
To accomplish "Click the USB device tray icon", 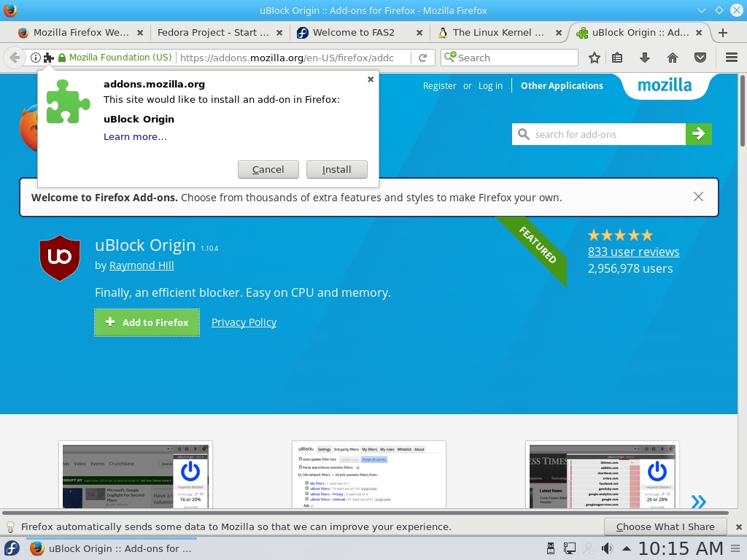I will [x=550, y=548].
